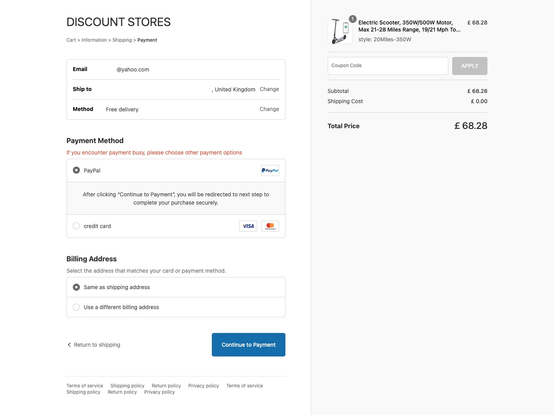Viewport: 554px width, 415px height.
Task: Click the quantity badge on the scooter image
Action: tap(352, 19)
